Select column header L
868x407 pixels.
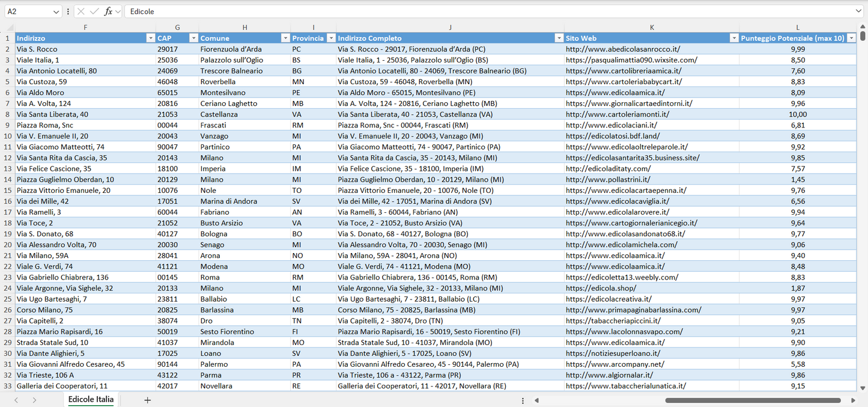[798, 27]
